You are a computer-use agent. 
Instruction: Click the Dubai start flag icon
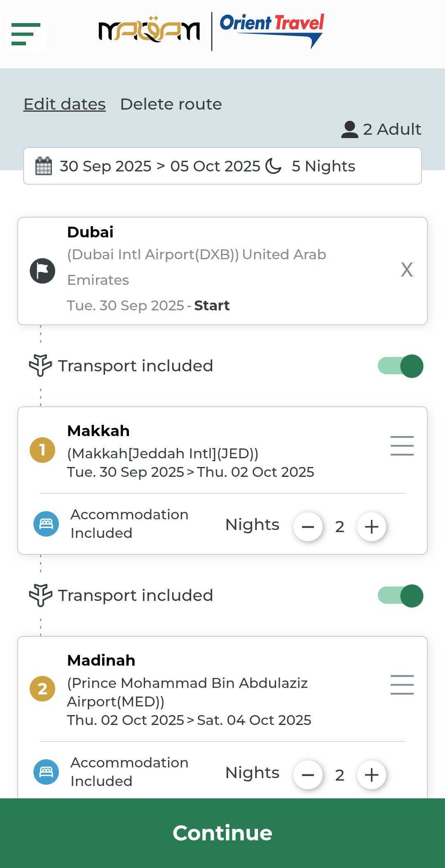(42, 271)
